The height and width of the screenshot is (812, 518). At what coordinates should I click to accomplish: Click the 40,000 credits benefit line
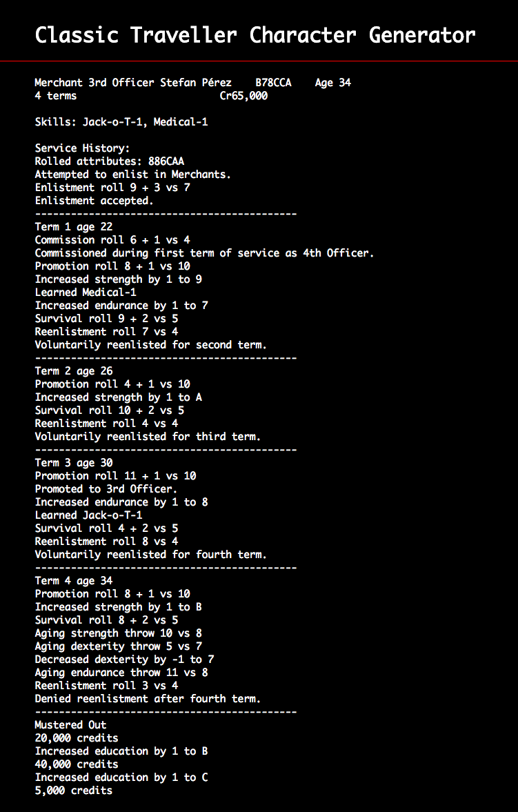coord(77,764)
